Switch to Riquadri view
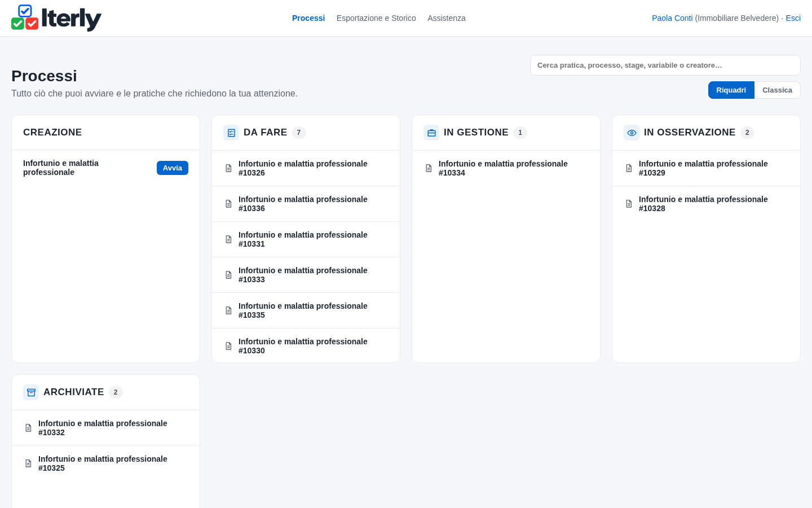812x508 pixels. [731, 90]
